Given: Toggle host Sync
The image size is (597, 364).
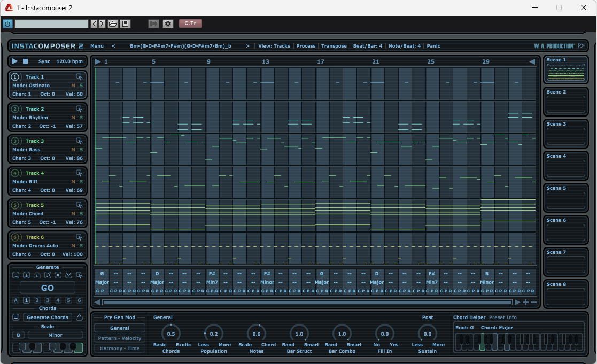Looking at the screenshot, I should coord(44,61).
